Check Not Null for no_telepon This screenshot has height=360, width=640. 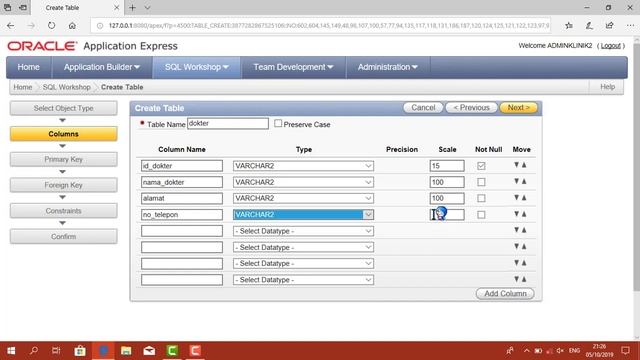point(481,215)
